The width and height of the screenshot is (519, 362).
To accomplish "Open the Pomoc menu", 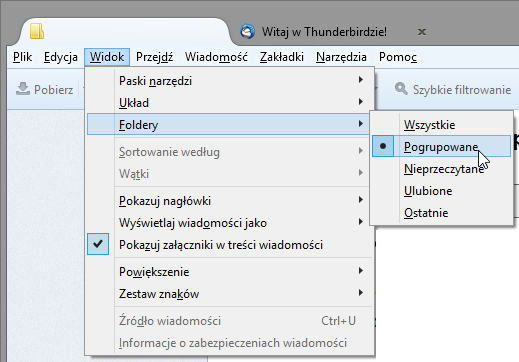I will tap(398, 57).
